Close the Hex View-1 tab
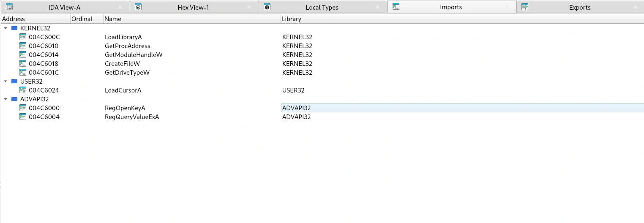 coord(249,7)
